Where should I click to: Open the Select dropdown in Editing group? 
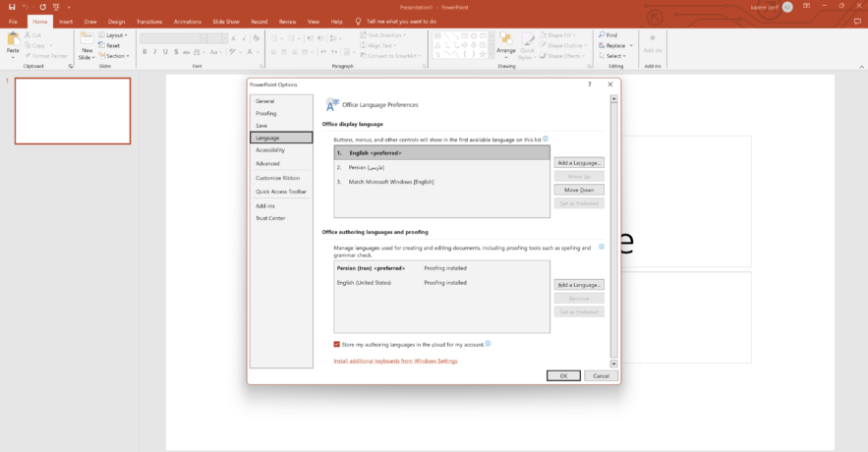pyautogui.click(x=612, y=56)
